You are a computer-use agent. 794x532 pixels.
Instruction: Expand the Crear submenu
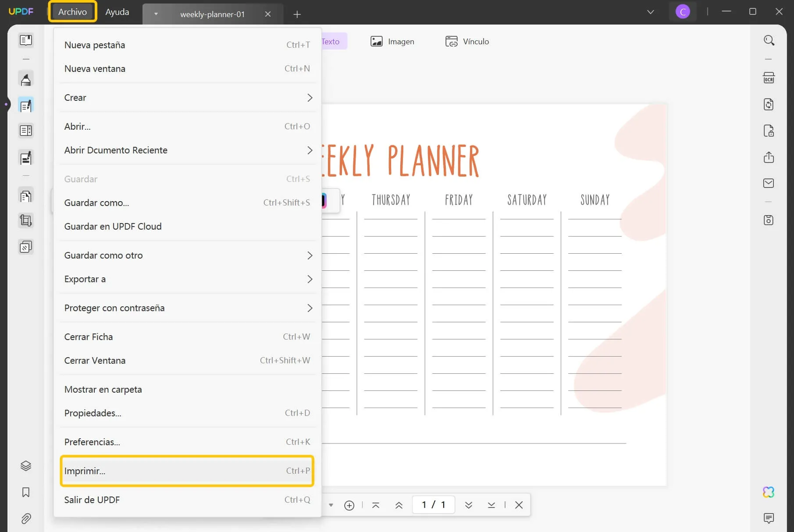click(x=188, y=98)
